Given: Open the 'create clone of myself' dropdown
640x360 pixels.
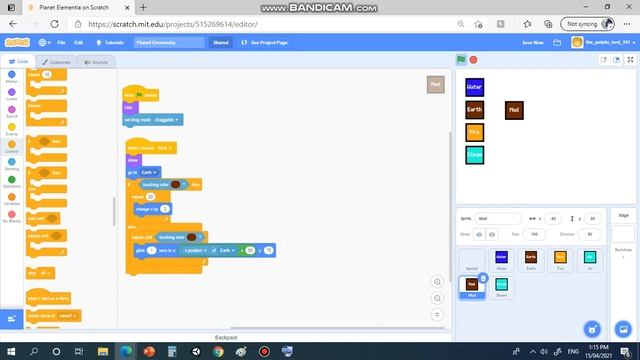Looking at the screenshot, I should click(67, 316).
